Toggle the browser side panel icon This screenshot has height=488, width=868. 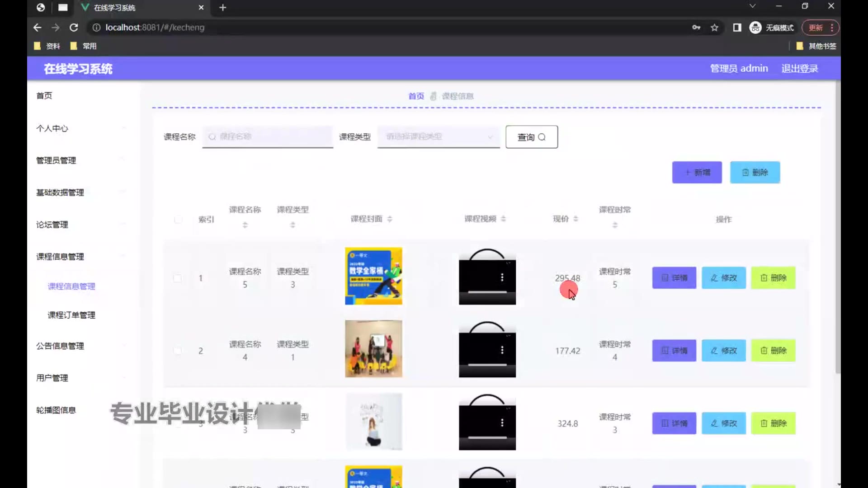click(737, 28)
